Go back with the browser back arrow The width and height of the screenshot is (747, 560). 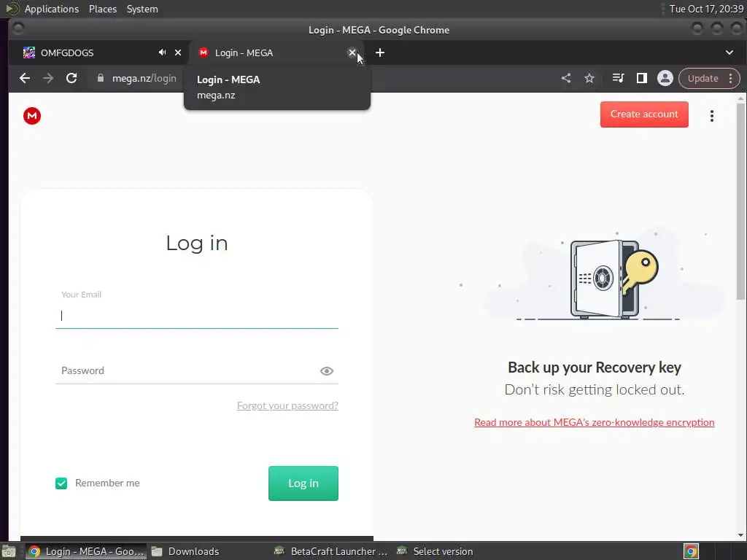click(x=25, y=78)
